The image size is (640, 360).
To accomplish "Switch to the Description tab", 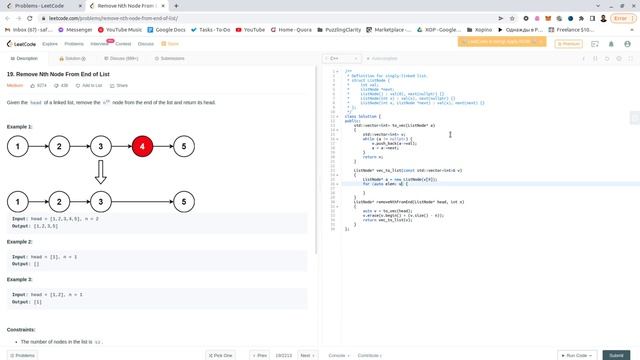I will pos(24,59).
